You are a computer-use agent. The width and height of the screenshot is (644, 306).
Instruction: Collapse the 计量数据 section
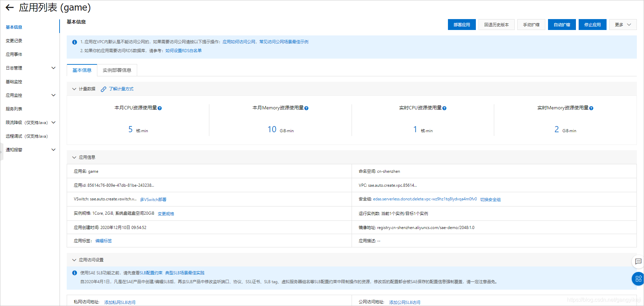(x=74, y=89)
